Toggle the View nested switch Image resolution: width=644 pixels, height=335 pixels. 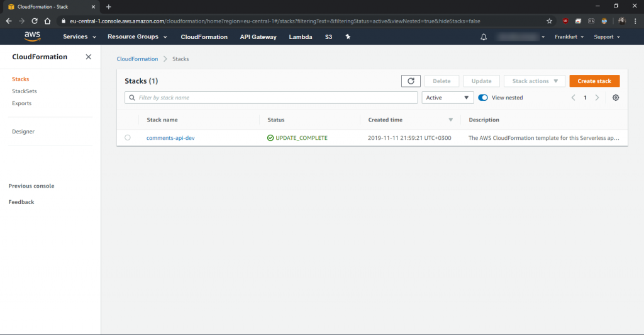[483, 98]
